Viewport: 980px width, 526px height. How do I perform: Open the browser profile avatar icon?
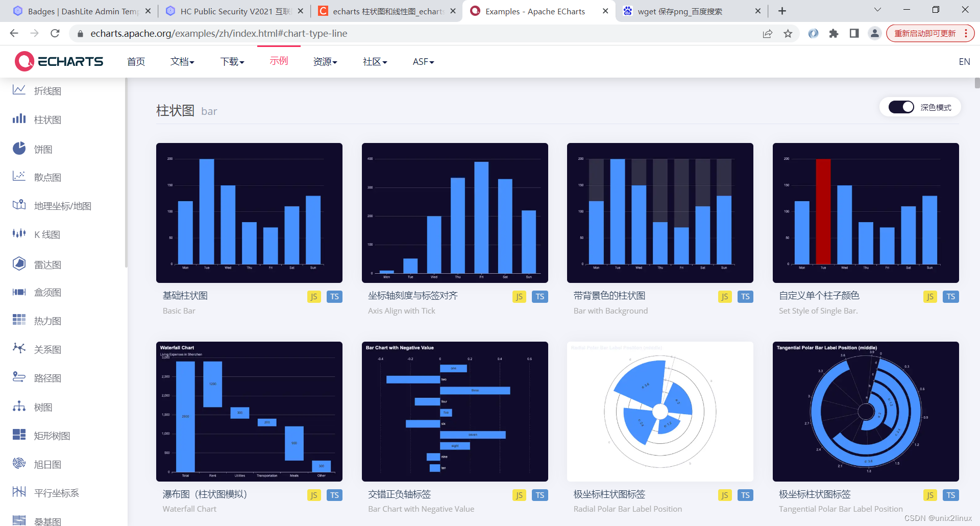point(875,33)
